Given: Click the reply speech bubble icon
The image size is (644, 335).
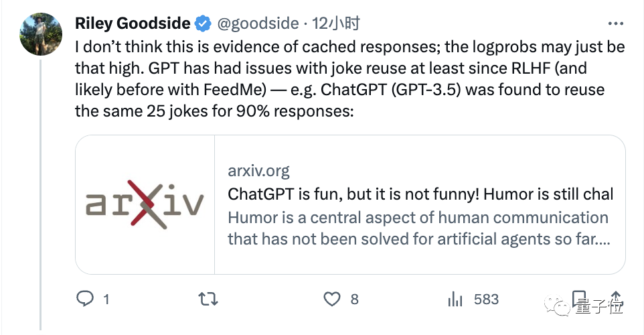Looking at the screenshot, I should (x=84, y=299).
